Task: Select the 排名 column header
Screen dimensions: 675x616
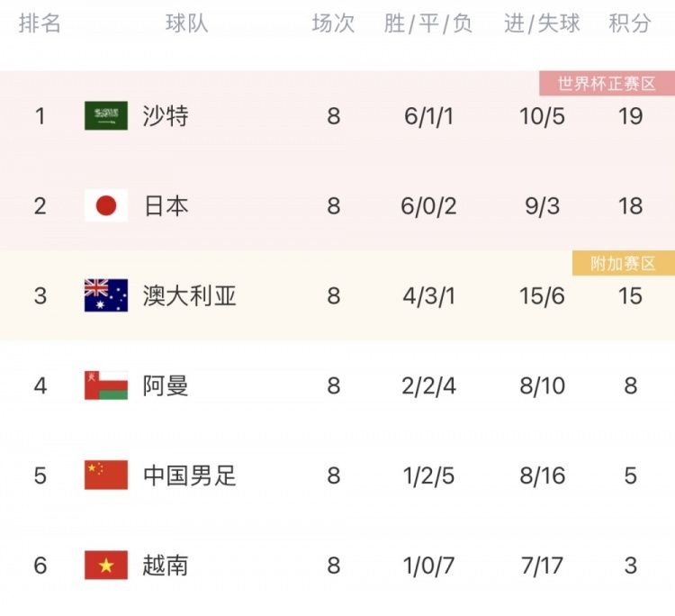Action: coord(40,24)
